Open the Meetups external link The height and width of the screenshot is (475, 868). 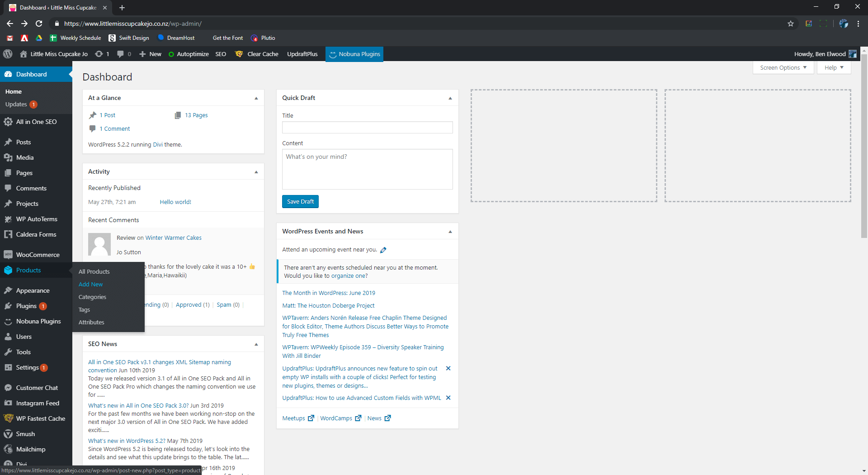point(298,418)
